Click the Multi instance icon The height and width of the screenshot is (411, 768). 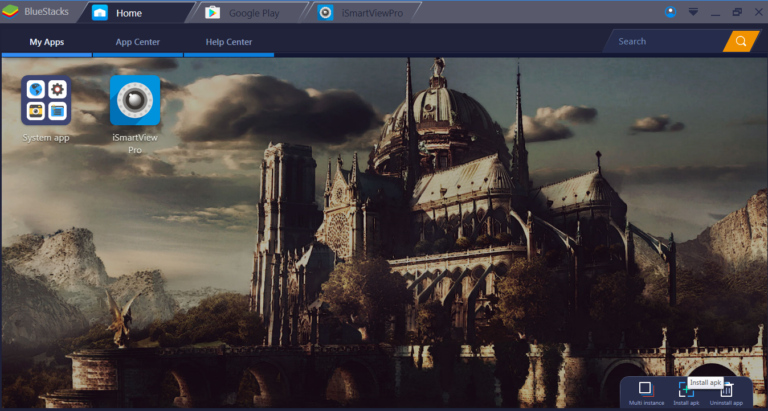645,388
